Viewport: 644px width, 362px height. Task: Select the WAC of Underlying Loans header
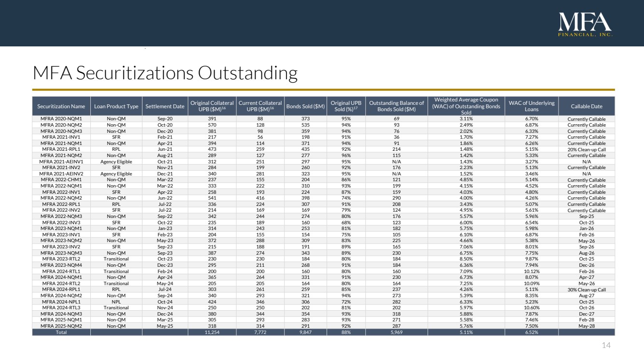point(531,106)
